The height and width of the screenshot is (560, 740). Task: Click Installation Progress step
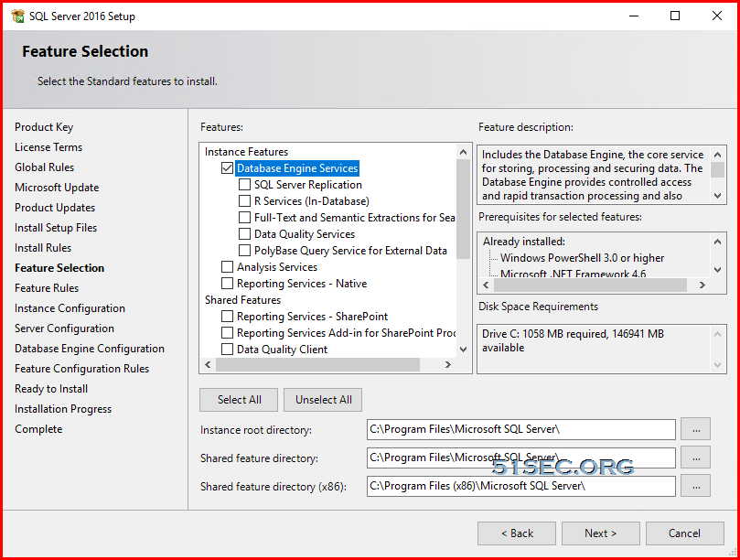tap(63, 409)
